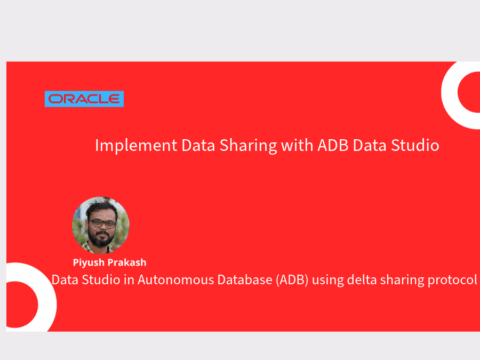Screen dimensions: 480x360
Task: Select the author name Piyush Prakash
Action: click(110, 263)
